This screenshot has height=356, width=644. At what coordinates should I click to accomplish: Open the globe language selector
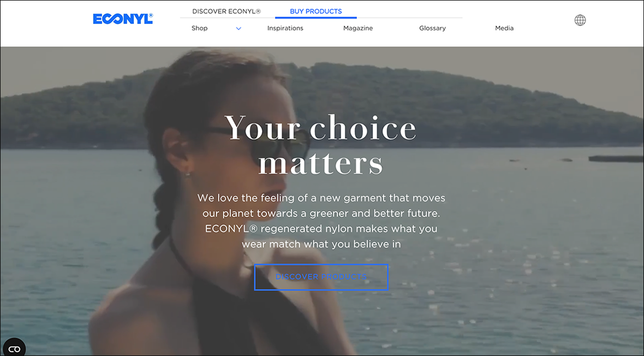click(x=580, y=20)
